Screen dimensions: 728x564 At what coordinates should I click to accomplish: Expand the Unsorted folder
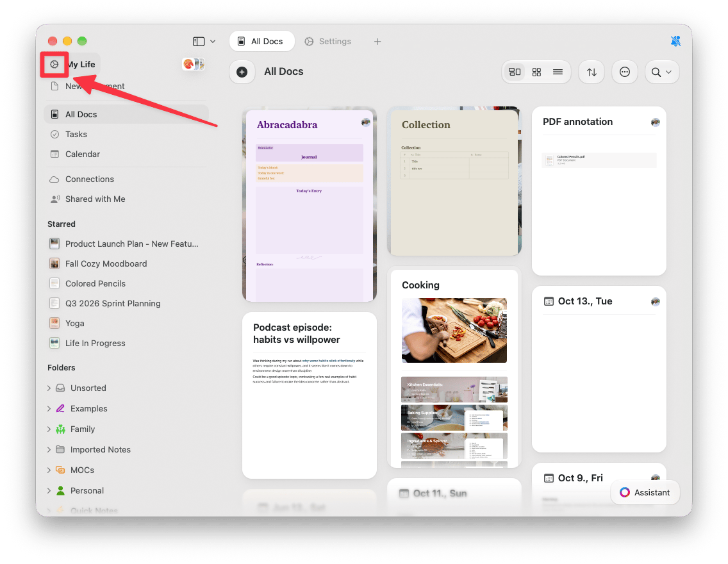[49, 388]
